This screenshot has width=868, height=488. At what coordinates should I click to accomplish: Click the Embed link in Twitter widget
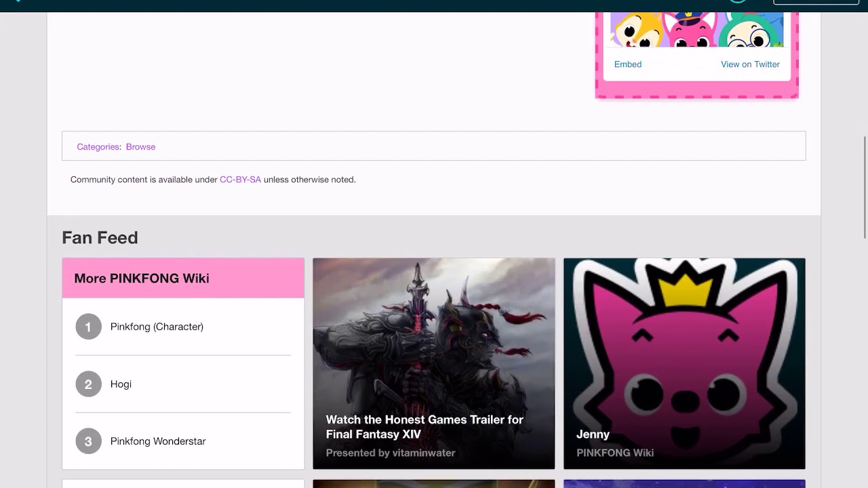pyautogui.click(x=627, y=64)
